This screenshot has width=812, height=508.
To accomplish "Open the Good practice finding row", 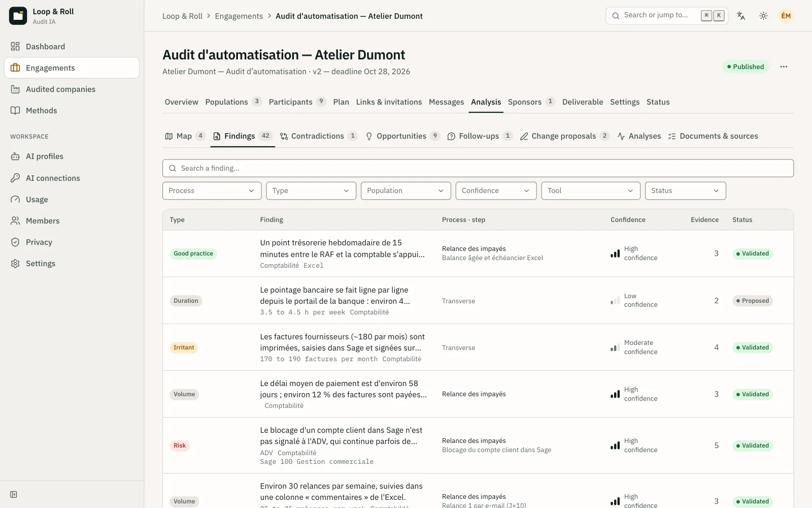I will click(x=478, y=253).
